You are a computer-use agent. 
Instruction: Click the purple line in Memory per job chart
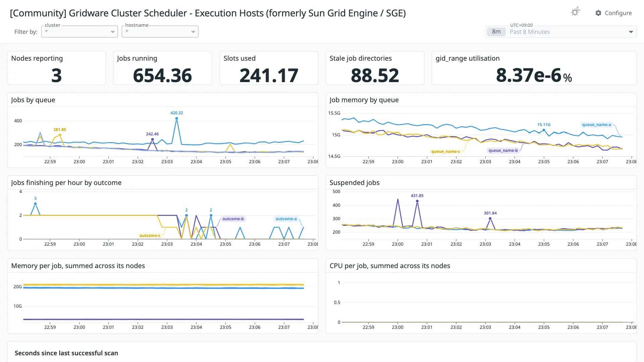163,319
